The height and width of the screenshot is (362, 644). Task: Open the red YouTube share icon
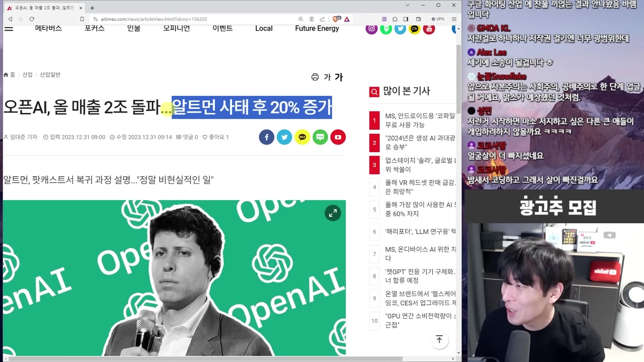tap(338, 137)
